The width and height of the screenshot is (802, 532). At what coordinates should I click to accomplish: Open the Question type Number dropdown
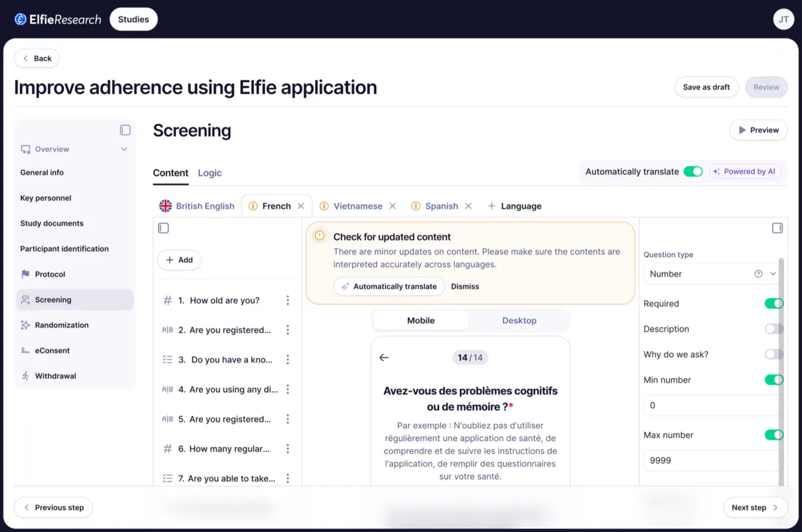(x=711, y=274)
